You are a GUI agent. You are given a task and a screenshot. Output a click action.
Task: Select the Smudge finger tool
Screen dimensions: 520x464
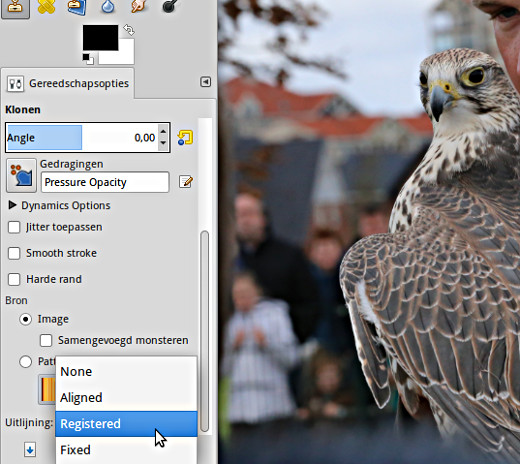[x=139, y=6]
